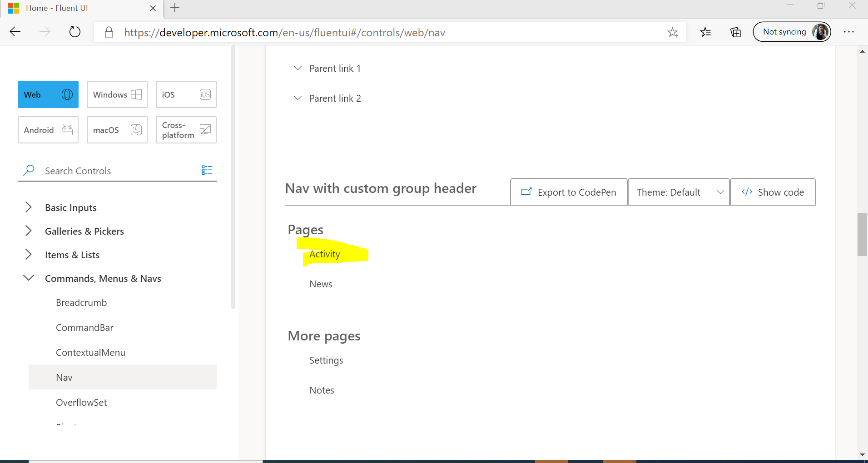This screenshot has width=868, height=463.
Task: Click the Notes nav link
Action: [x=322, y=390]
